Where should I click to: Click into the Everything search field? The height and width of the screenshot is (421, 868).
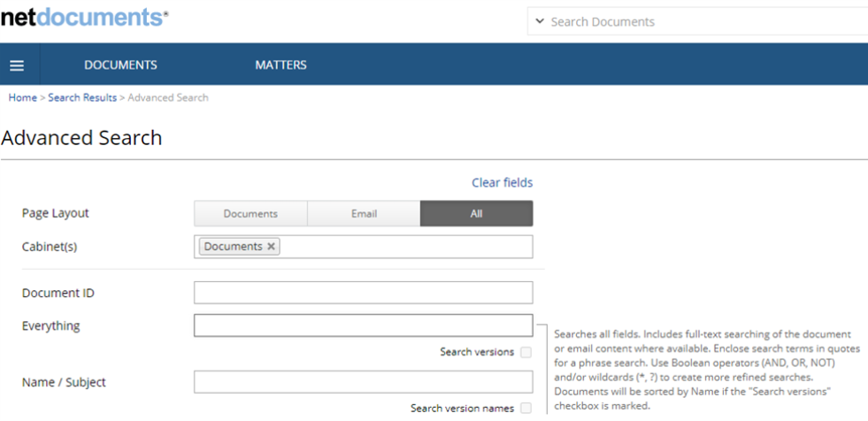pyautogui.click(x=363, y=325)
